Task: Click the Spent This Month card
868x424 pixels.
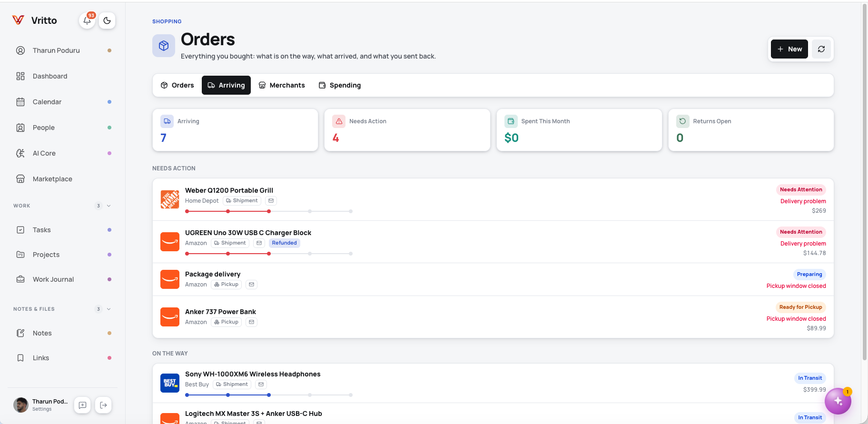Action: 579,130
